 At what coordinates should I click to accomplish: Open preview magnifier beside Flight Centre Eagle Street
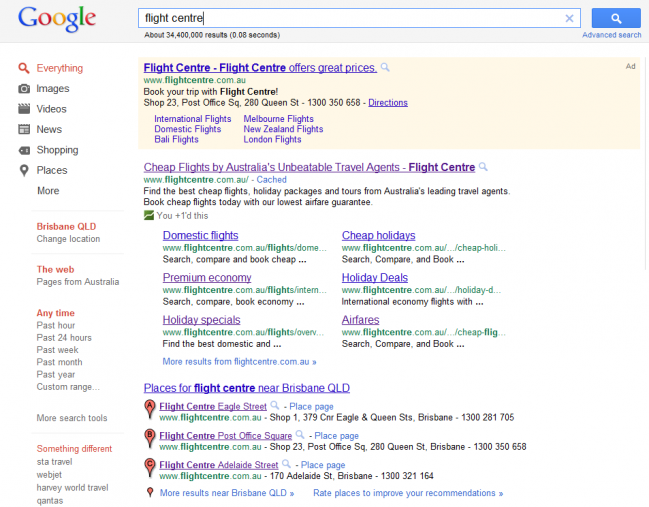pos(274,405)
